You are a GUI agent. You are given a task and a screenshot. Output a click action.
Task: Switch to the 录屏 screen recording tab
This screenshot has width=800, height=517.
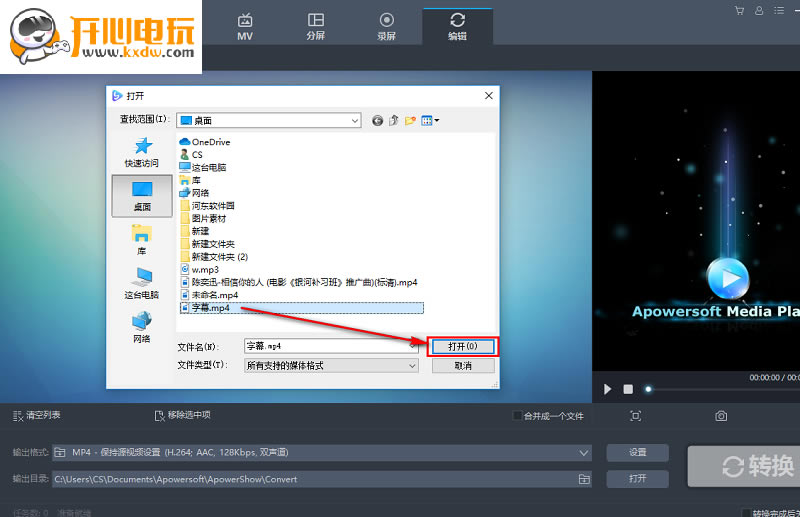(386, 26)
